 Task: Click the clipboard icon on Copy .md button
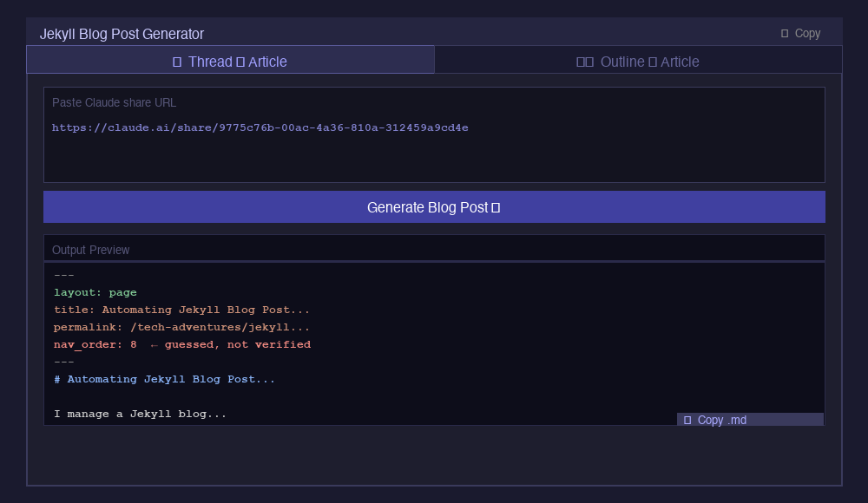687,420
